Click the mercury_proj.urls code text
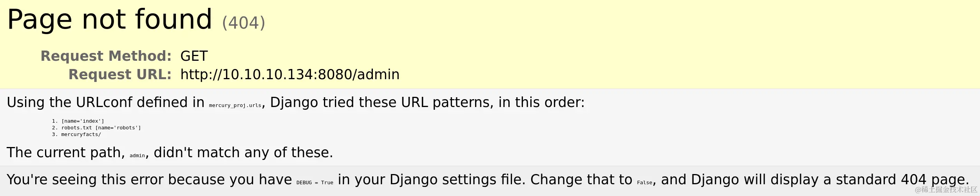 235,105
